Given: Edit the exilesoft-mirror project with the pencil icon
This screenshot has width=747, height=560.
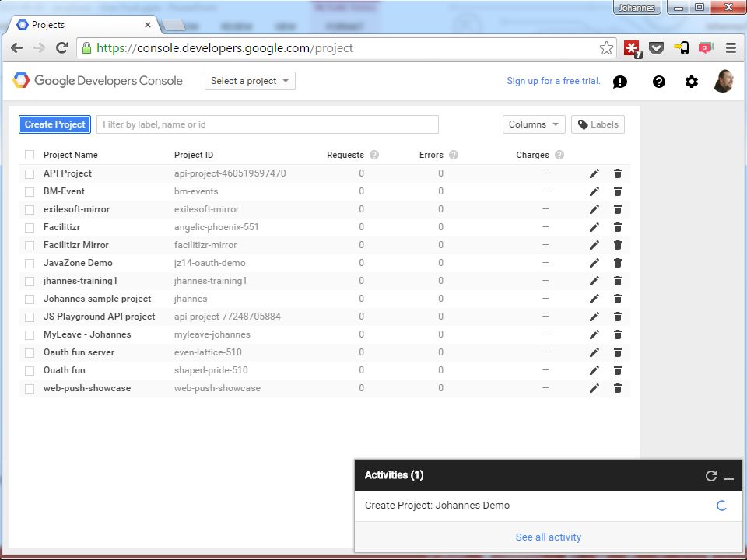Looking at the screenshot, I should pyautogui.click(x=594, y=209).
